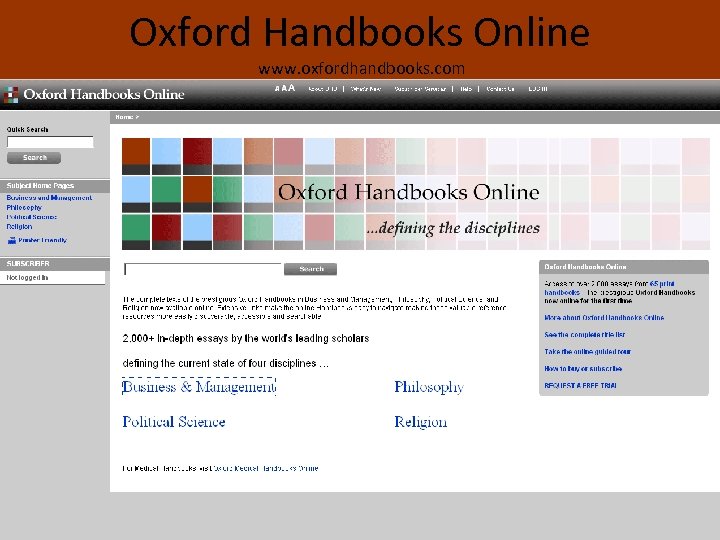This screenshot has width=720, height=540.
Task: Click the Printer Friendly printer icon
Action: point(12,240)
